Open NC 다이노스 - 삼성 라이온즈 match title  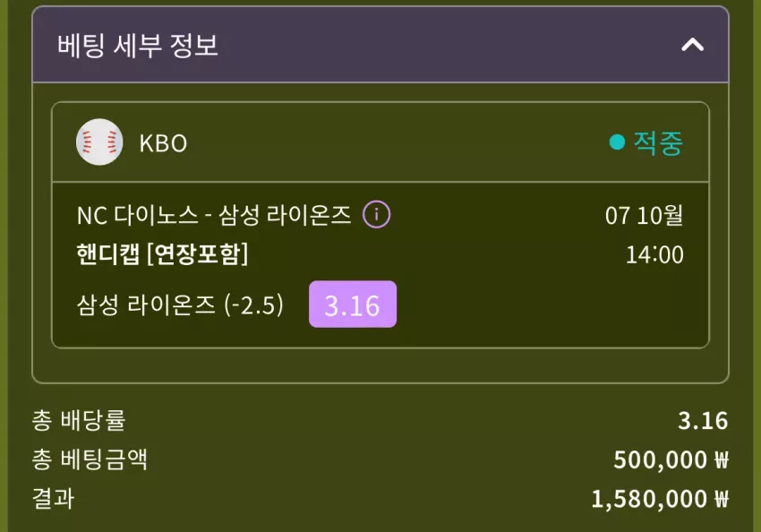(x=214, y=215)
